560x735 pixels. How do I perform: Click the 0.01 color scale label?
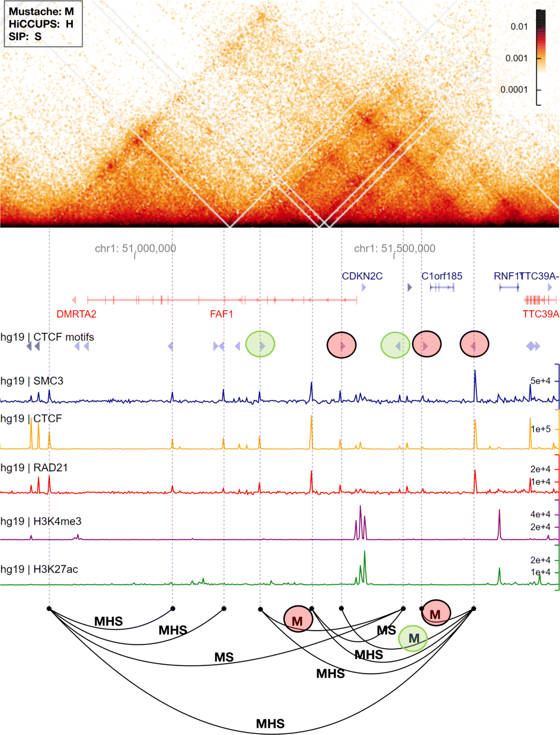[x=519, y=27]
